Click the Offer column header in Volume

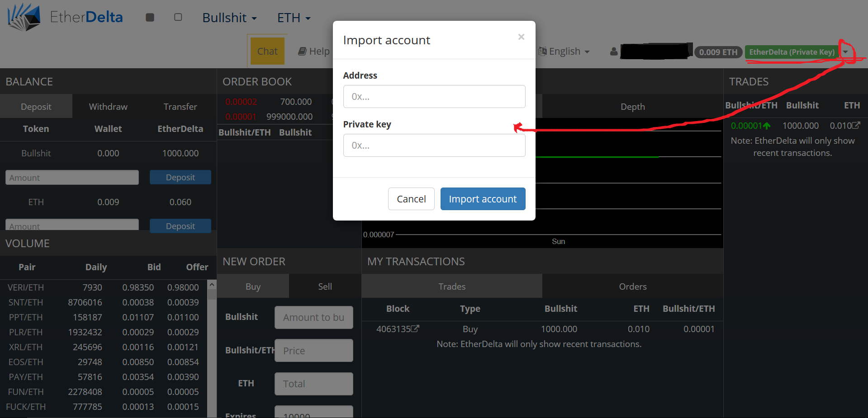tap(197, 267)
